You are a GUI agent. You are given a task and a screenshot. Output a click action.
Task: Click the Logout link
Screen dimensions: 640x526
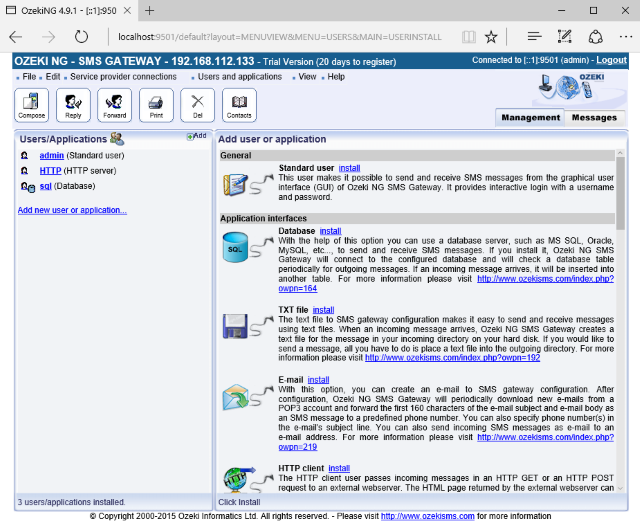611,60
